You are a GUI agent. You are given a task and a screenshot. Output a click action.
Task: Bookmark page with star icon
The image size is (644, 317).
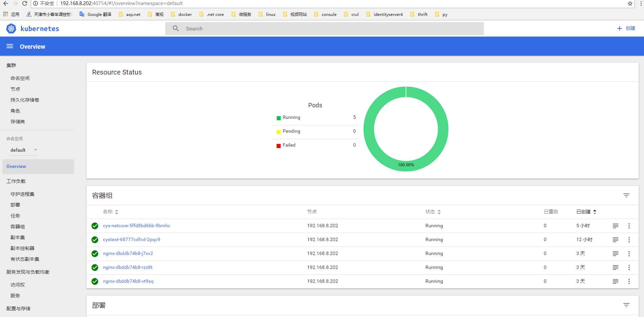pyautogui.click(x=630, y=3)
